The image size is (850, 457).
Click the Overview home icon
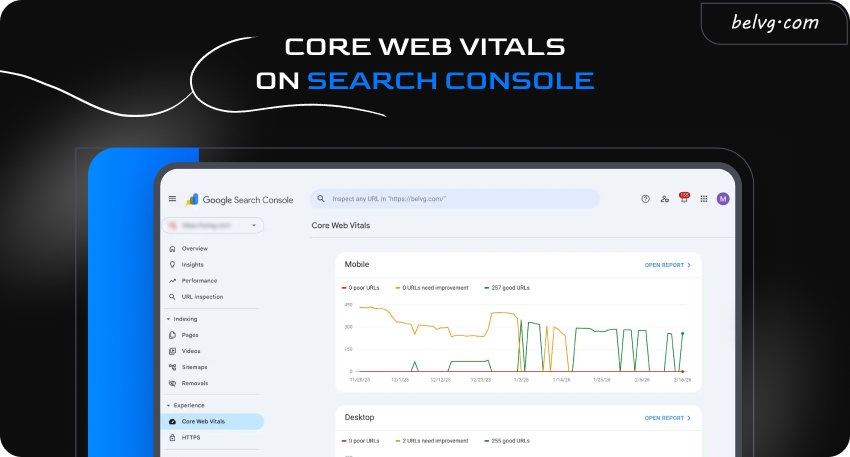[172, 249]
